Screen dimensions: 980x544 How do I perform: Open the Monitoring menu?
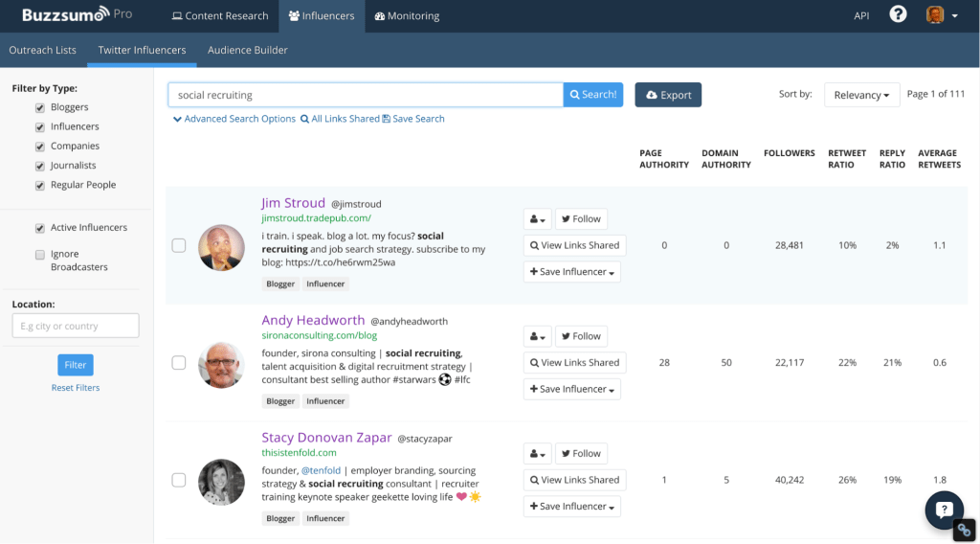(407, 15)
